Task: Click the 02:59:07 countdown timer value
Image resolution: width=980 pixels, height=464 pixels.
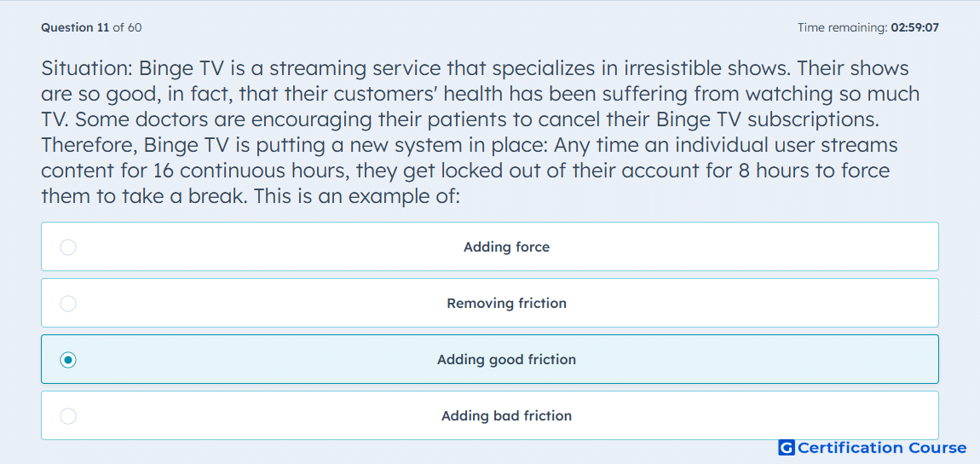Action: [x=915, y=27]
